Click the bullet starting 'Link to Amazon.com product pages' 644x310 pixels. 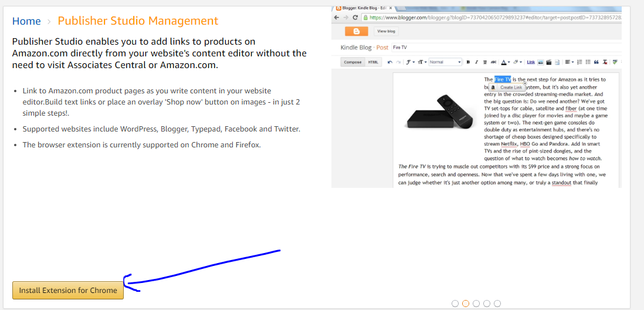coord(161,102)
